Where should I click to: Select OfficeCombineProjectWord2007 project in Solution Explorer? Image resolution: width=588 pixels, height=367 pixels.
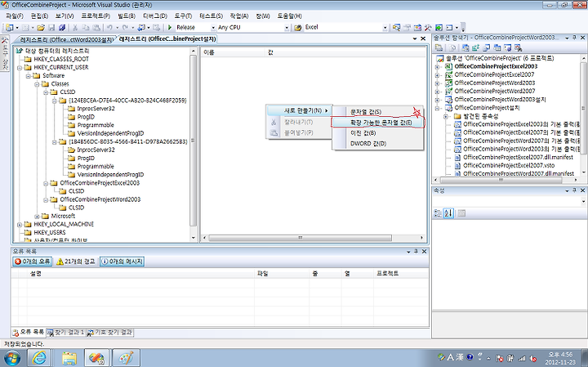pyautogui.click(x=495, y=92)
